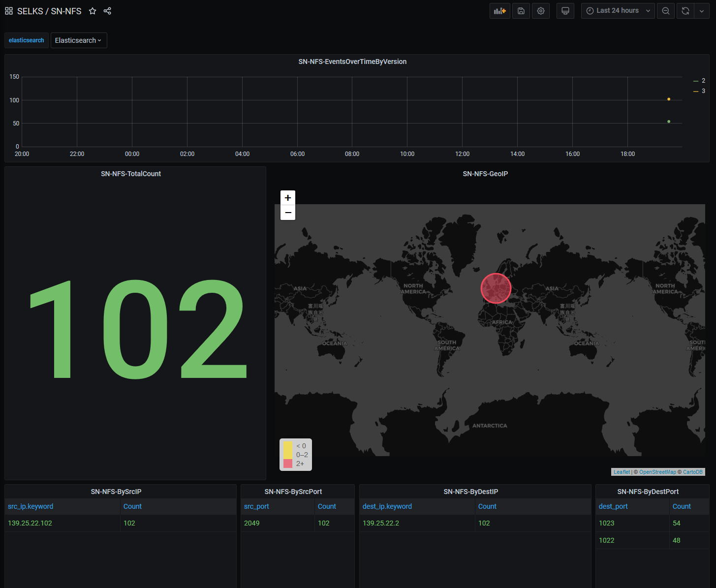Screen dimensions: 716x588
Task: Zoom out the time range
Action: 666,11
